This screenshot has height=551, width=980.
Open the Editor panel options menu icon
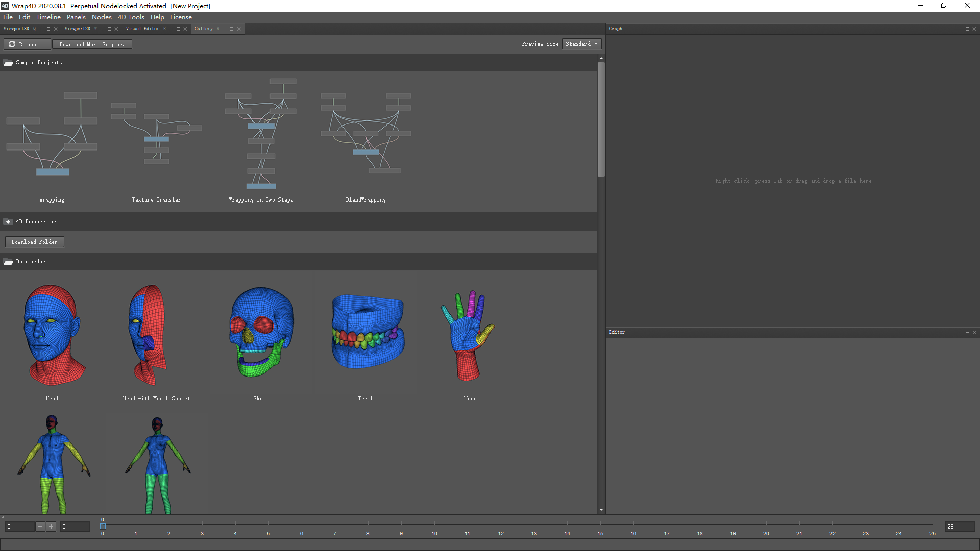click(967, 333)
